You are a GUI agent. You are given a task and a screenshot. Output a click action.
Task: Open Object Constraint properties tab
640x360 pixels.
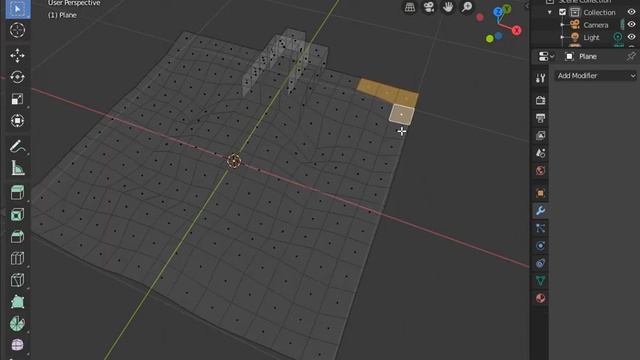pos(540,263)
